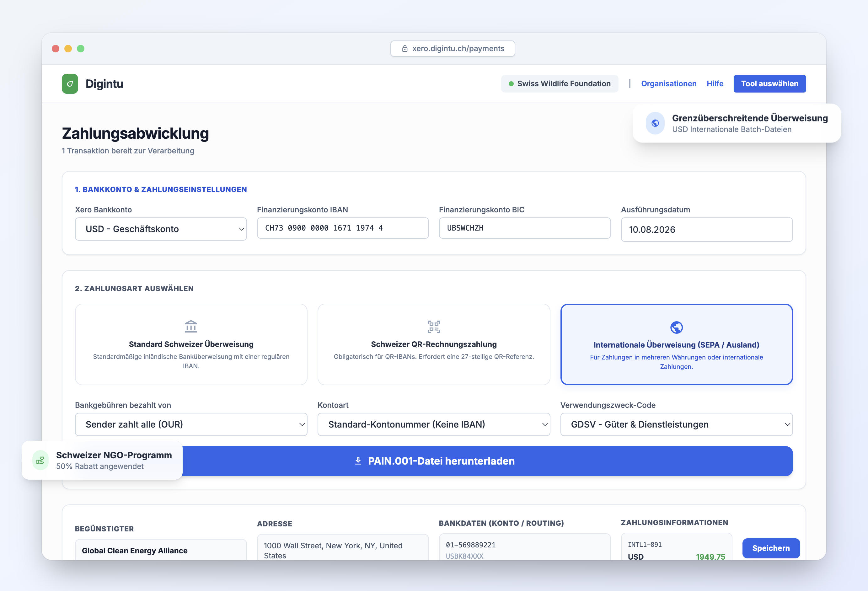Click the green maximize window button
This screenshot has height=591, width=868.
click(81, 49)
